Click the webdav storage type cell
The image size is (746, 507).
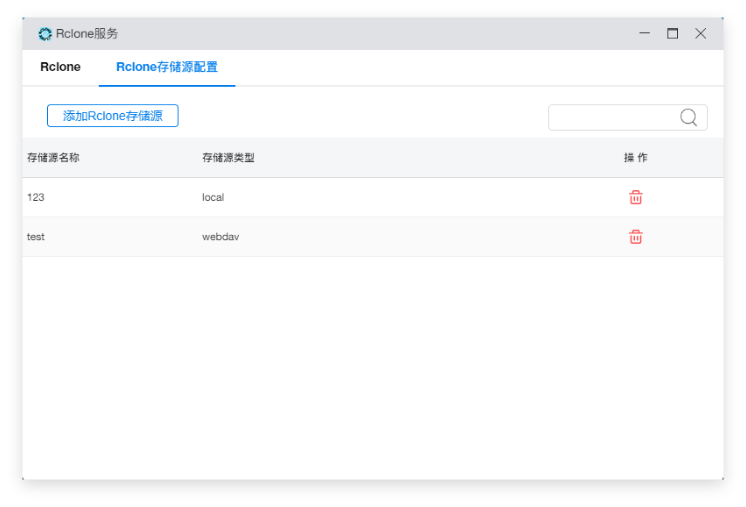tap(220, 236)
